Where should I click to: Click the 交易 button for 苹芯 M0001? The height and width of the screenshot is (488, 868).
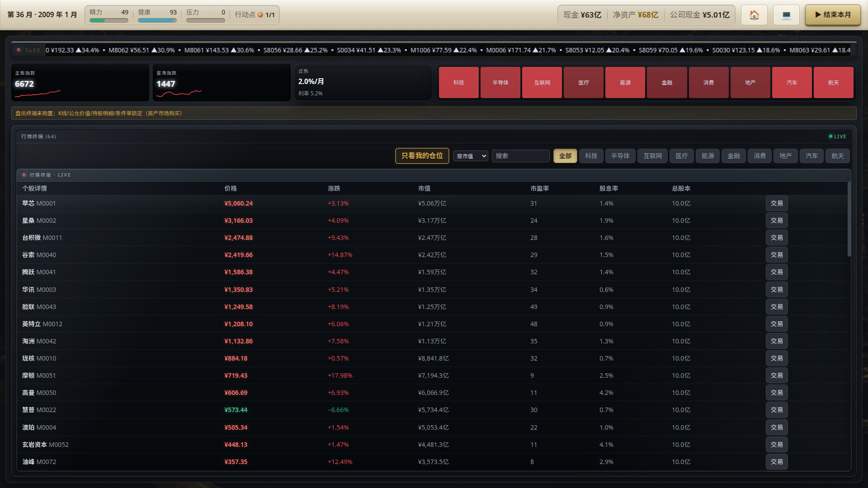click(x=777, y=203)
